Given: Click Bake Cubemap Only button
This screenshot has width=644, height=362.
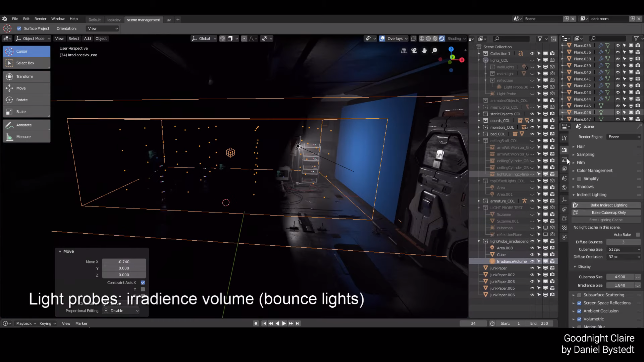Looking at the screenshot, I should click(x=606, y=213).
